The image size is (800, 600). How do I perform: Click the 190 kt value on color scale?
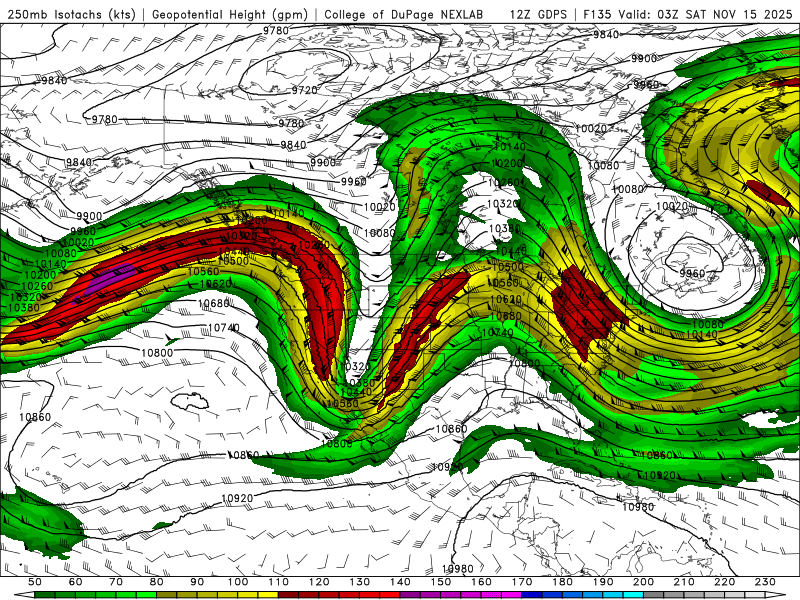coord(603,582)
